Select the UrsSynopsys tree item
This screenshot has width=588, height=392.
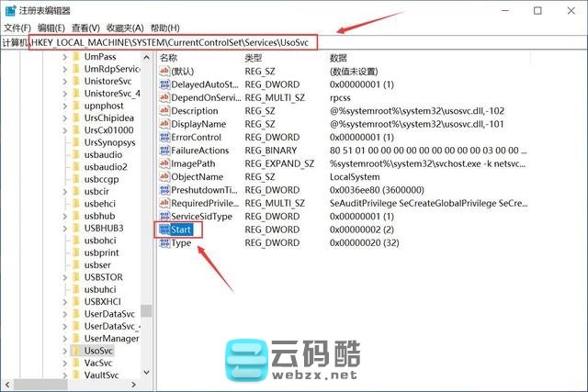(109, 142)
